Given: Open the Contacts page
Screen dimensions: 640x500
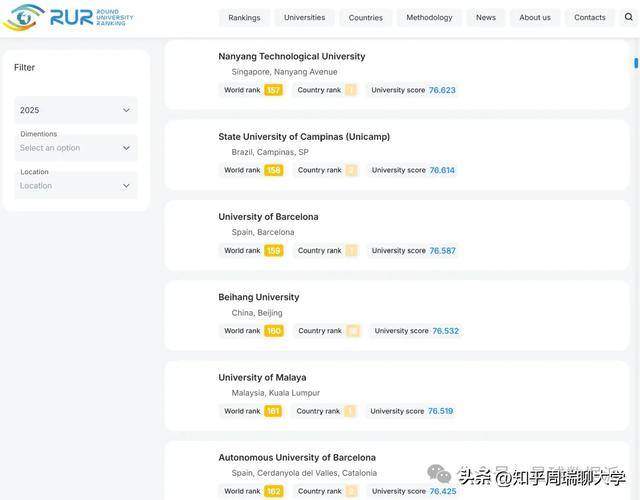Looking at the screenshot, I should (x=589, y=17).
